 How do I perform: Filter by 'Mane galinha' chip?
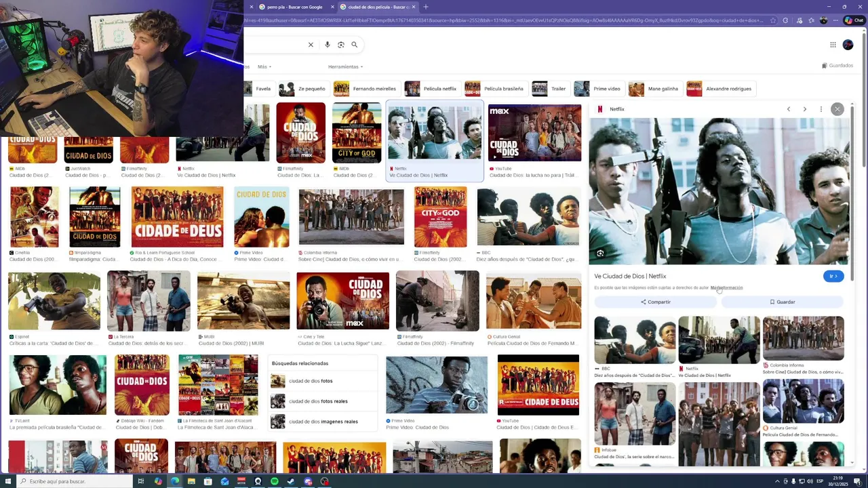coord(655,89)
